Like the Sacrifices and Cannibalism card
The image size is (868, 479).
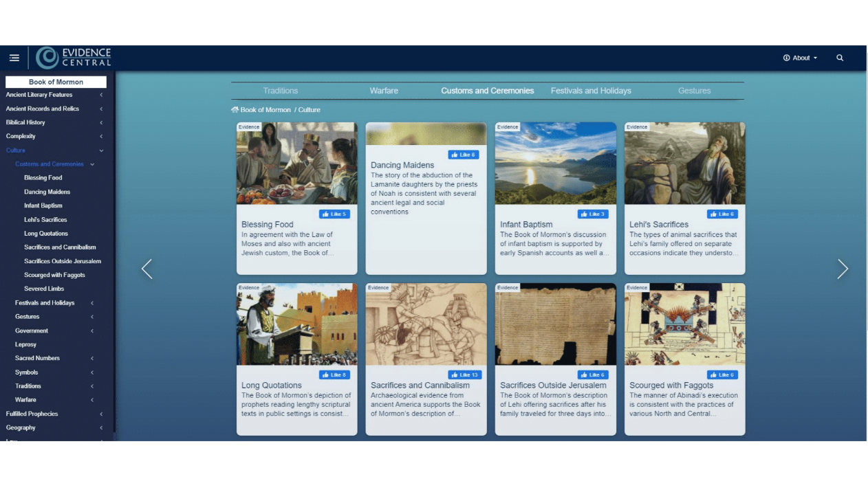[x=464, y=375]
